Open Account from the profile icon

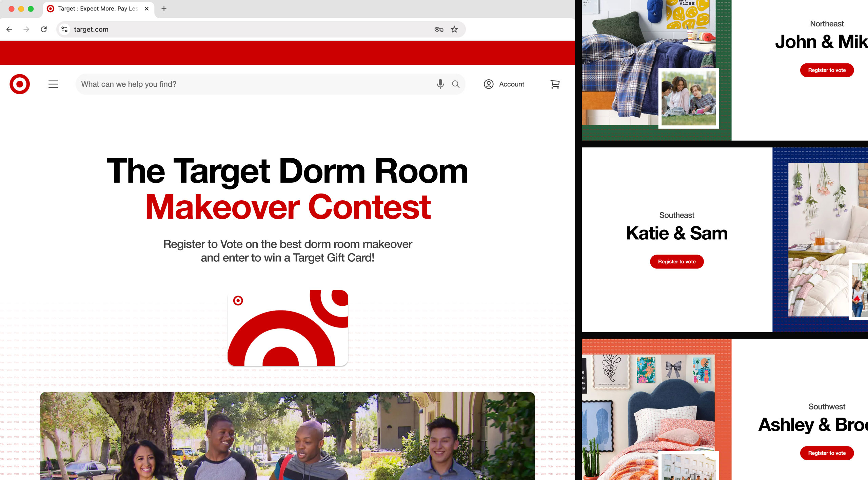point(489,84)
